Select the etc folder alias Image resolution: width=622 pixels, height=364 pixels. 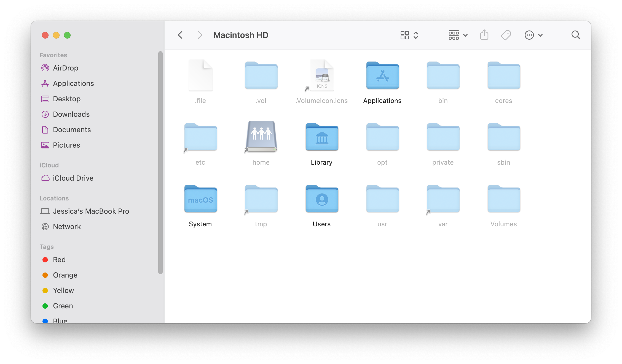200,137
